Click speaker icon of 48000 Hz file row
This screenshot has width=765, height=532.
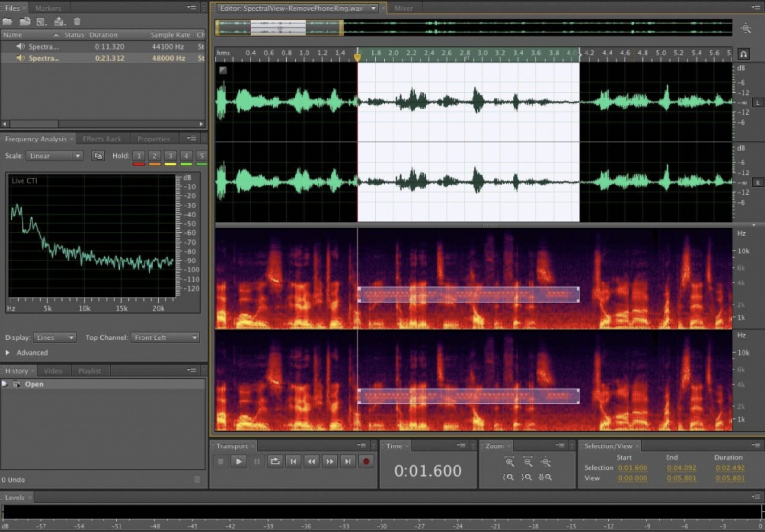pos(21,58)
